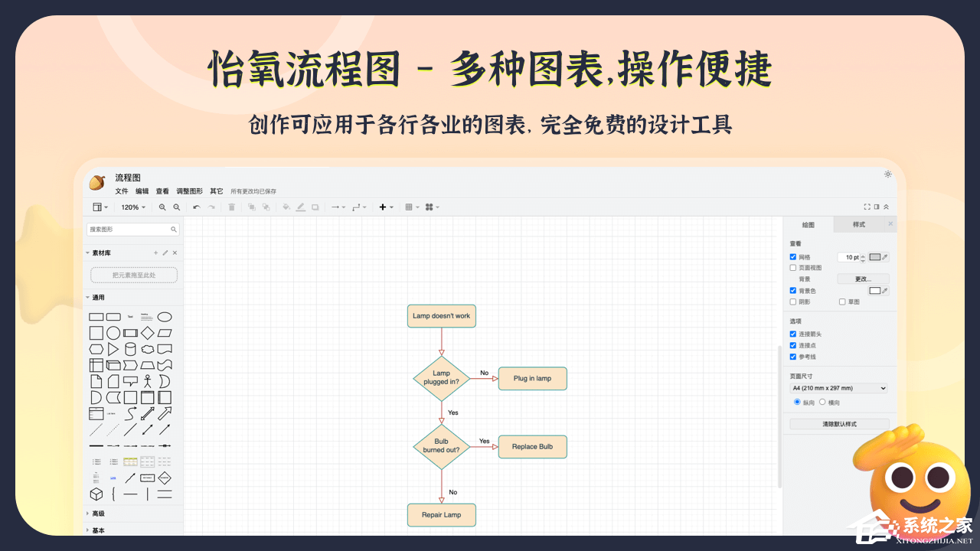Click the fill color bucket icon
This screenshot has width=980, height=551.
tap(286, 207)
